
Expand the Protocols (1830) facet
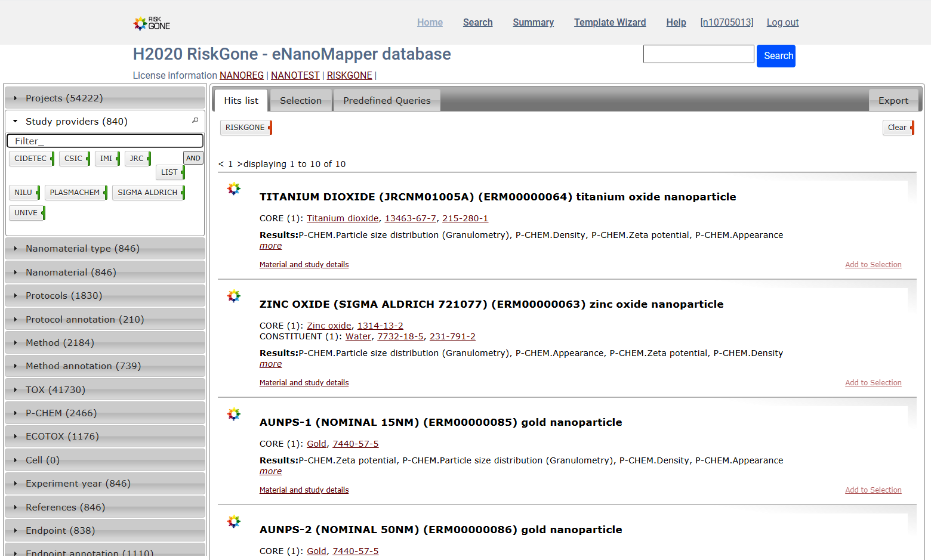click(x=105, y=296)
